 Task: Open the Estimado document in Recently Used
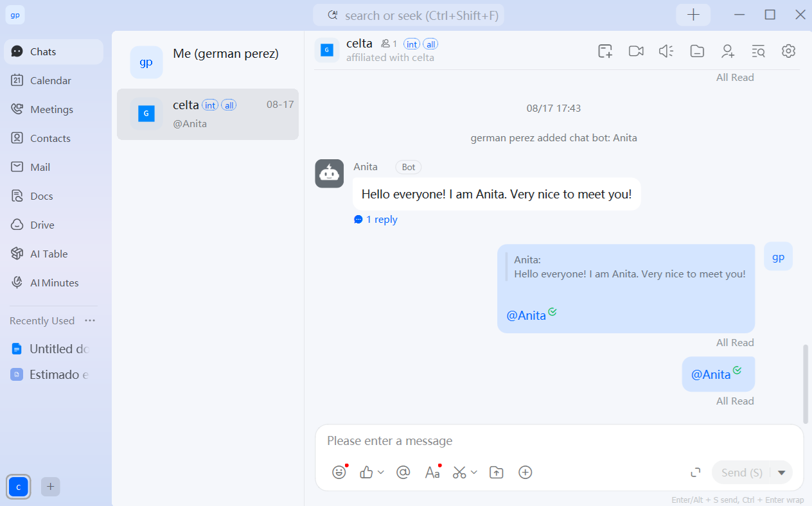[51, 374]
